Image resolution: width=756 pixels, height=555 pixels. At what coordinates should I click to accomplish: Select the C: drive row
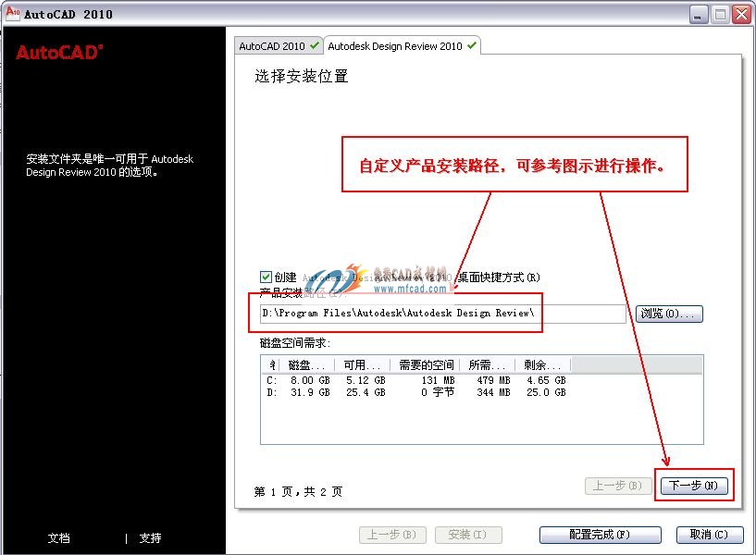point(416,380)
